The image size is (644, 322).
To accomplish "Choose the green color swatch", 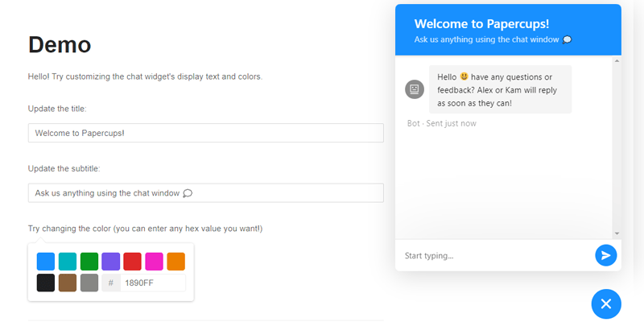I will coord(89,261).
